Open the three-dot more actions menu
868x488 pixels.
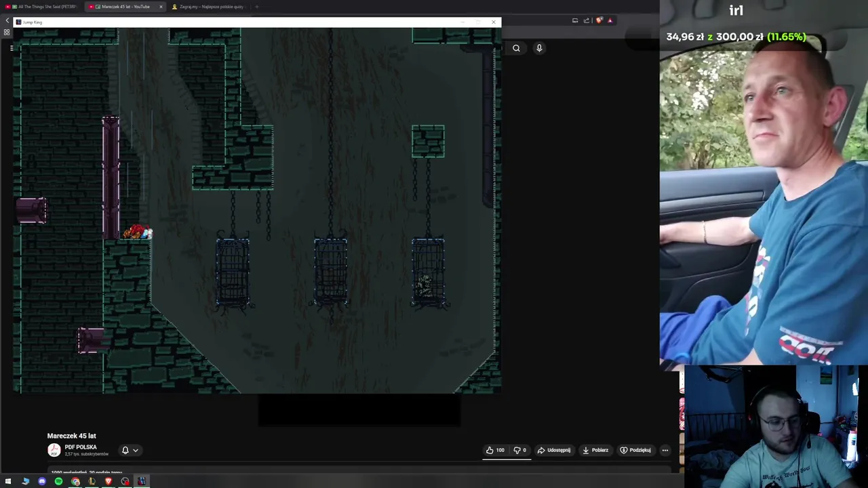point(665,450)
